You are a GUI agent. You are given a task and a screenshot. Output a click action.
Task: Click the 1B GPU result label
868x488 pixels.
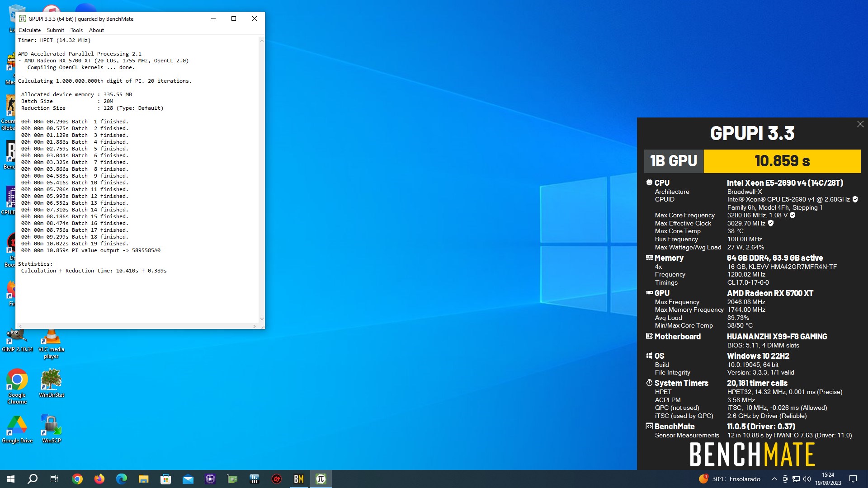coord(674,161)
